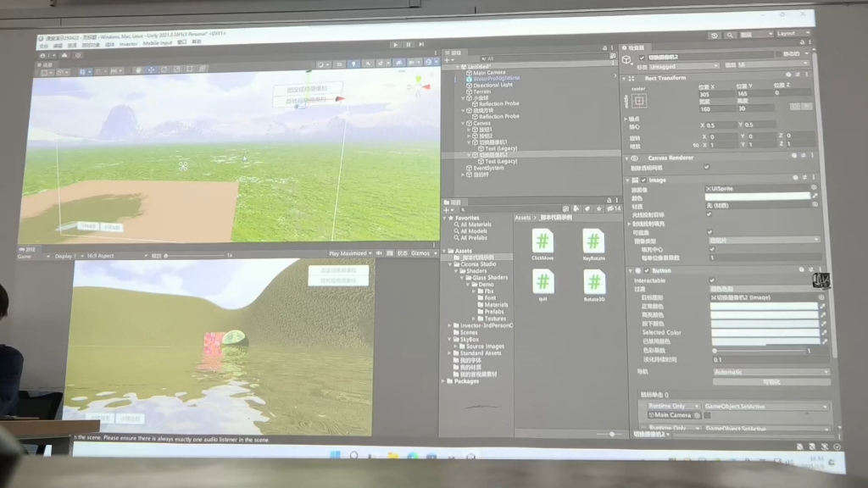868x488 pixels.
Task: Open the Navigation Automatic dropdown
Action: [771, 372]
